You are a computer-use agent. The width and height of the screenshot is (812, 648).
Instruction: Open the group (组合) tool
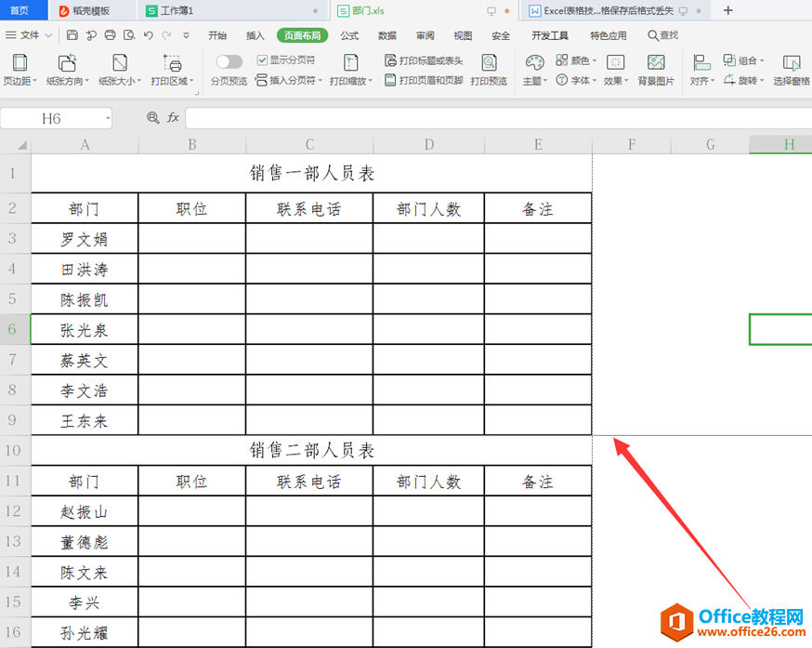pos(743,60)
